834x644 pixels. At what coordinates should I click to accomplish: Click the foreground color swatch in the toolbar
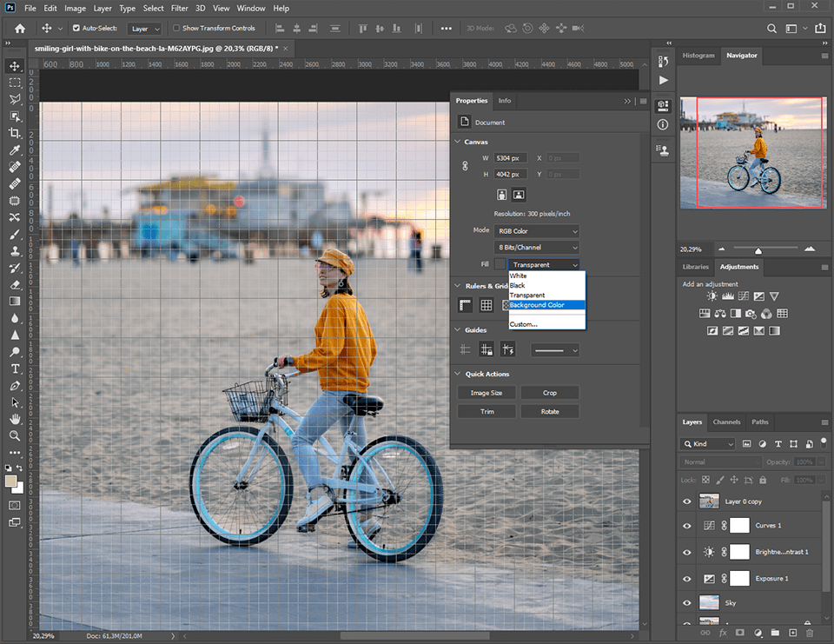pyautogui.click(x=11, y=482)
